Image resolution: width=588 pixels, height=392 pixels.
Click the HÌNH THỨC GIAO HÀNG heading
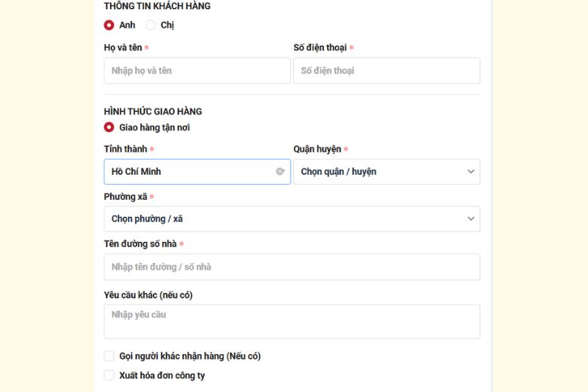pos(153,112)
